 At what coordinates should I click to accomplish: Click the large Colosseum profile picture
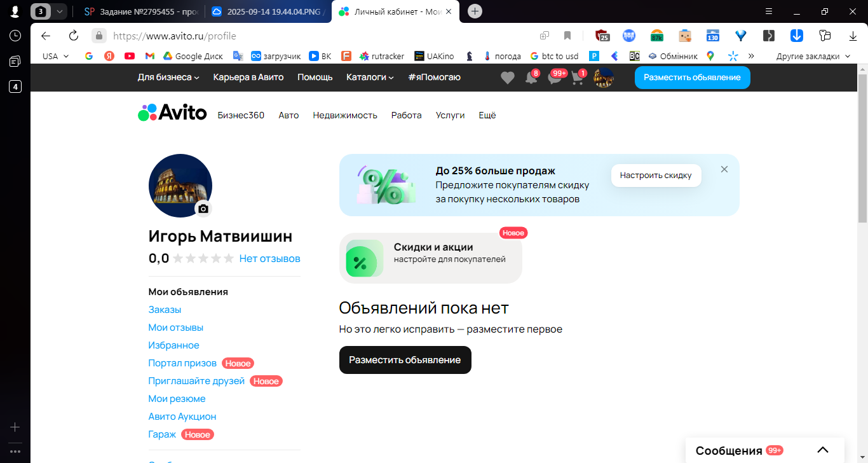pos(180,186)
